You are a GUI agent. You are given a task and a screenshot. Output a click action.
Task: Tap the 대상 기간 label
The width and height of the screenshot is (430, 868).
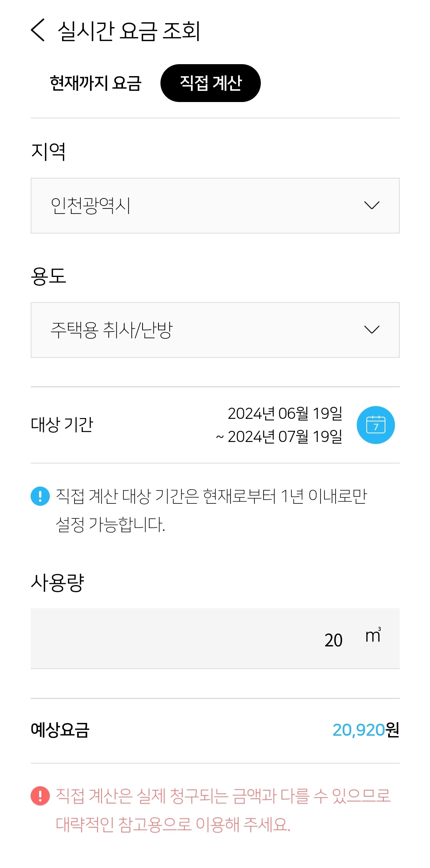point(62,425)
